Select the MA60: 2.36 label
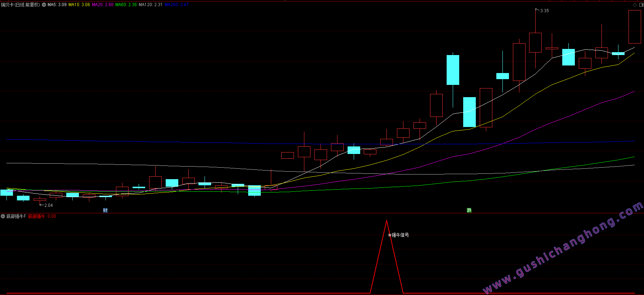Image resolution: width=644 pixels, height=295 pixels. [x=126, y=5]
